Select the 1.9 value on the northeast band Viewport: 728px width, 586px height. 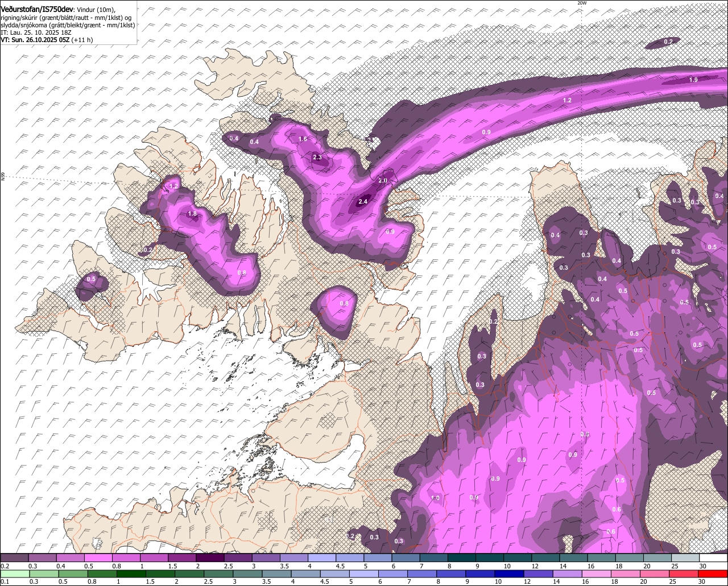click(693, 80)
